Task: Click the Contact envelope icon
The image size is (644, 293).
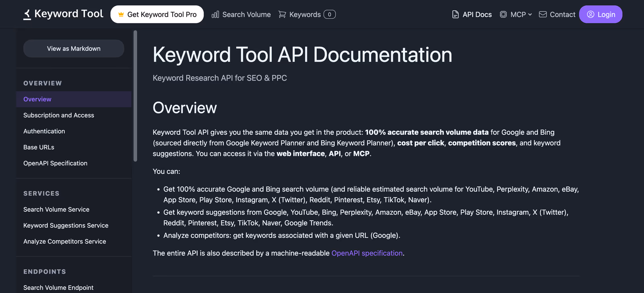Action: (x=543, y=14)
